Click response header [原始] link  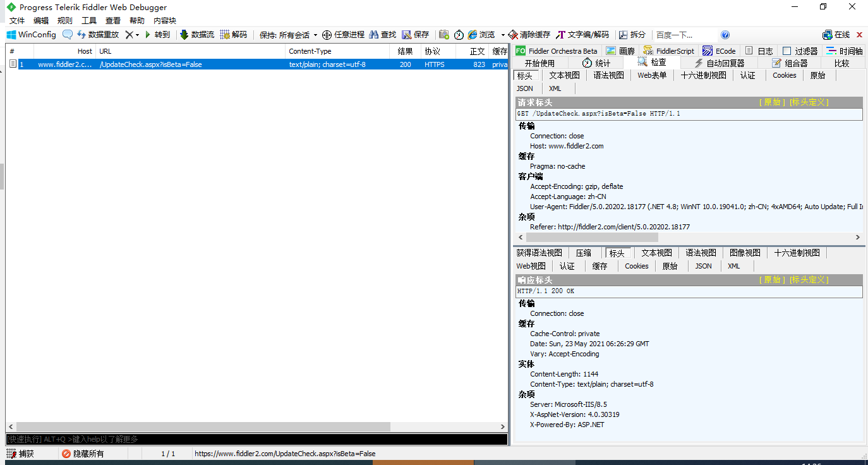coord(772,279)
